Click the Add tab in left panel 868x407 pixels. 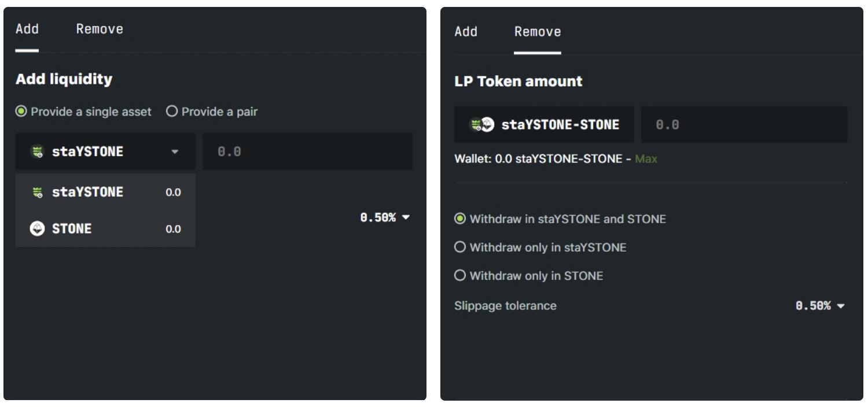tap(27, 29)
